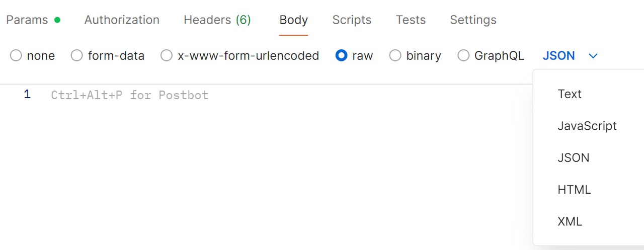Click into the request body editor line

[252, 95]
